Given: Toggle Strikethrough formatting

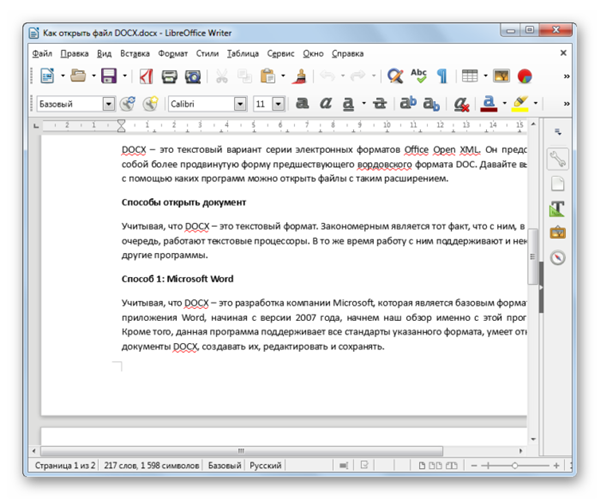Looking at the screenshot, I should click(380, 103).
